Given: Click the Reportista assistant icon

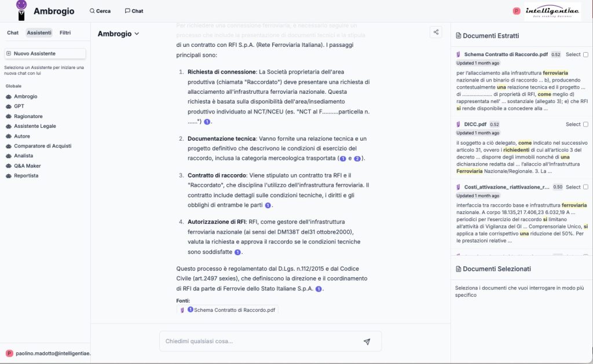Looking at the screenshot, I should pos(9,175).
